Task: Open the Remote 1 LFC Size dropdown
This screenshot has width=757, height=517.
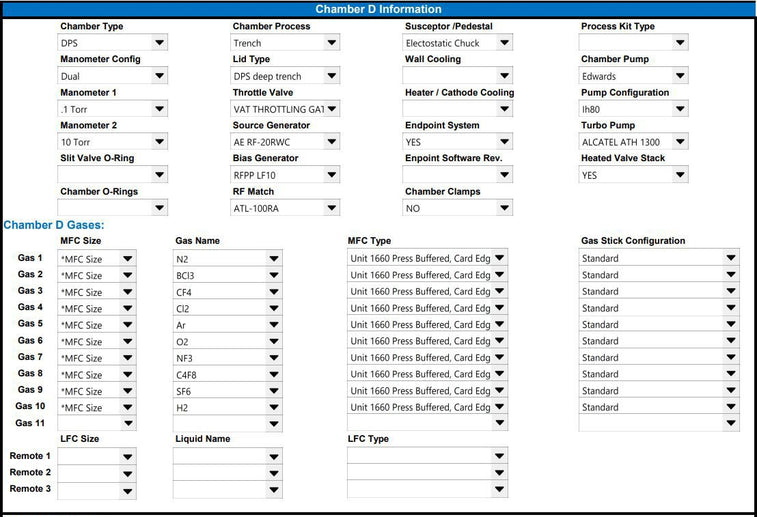Action: point(97,456)
